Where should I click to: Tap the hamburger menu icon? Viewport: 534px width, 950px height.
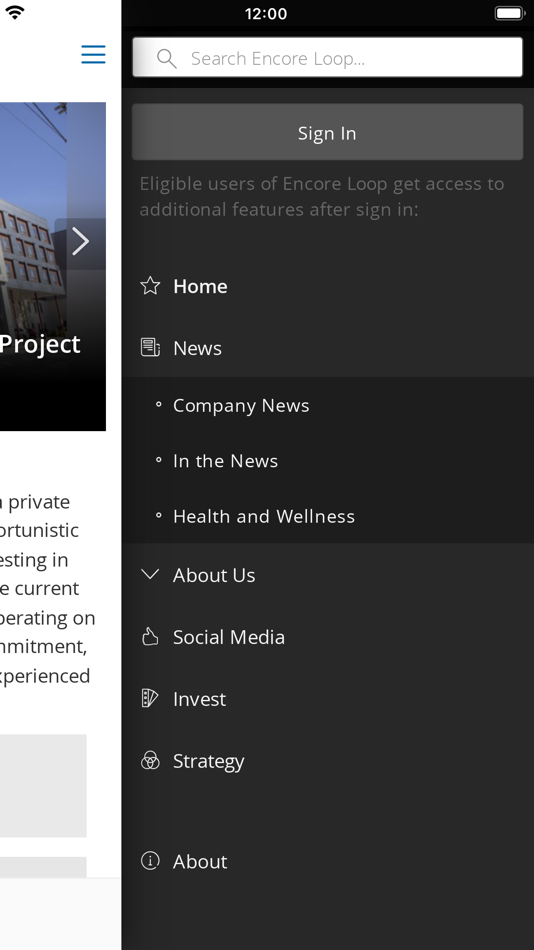(x=93, y=55)
